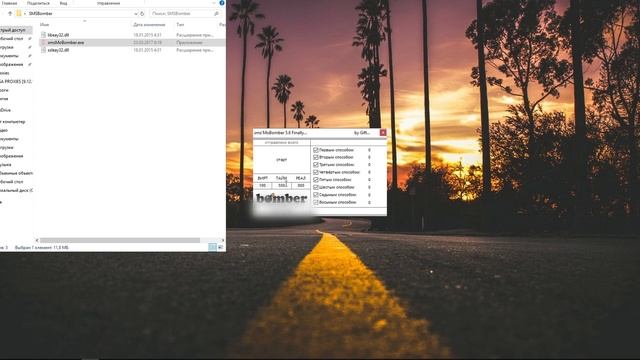
Task: Toggle the Шестым способом checkbox
Action: click(316, 187)
